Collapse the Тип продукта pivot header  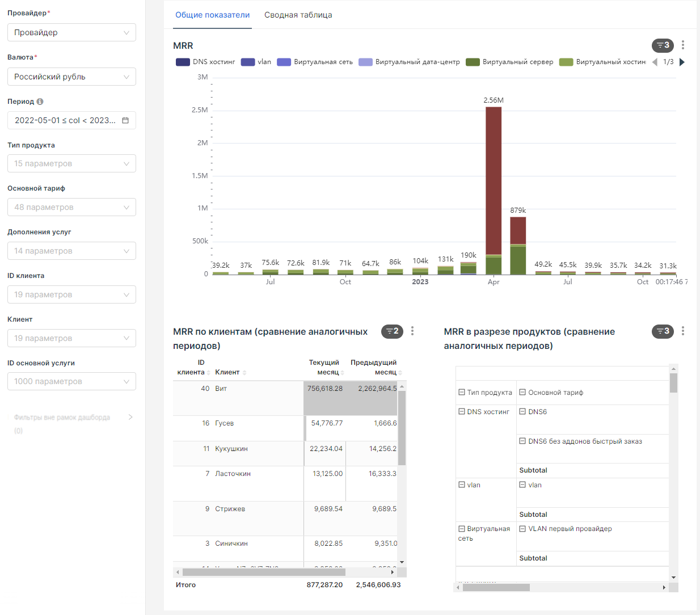point(462,393)
